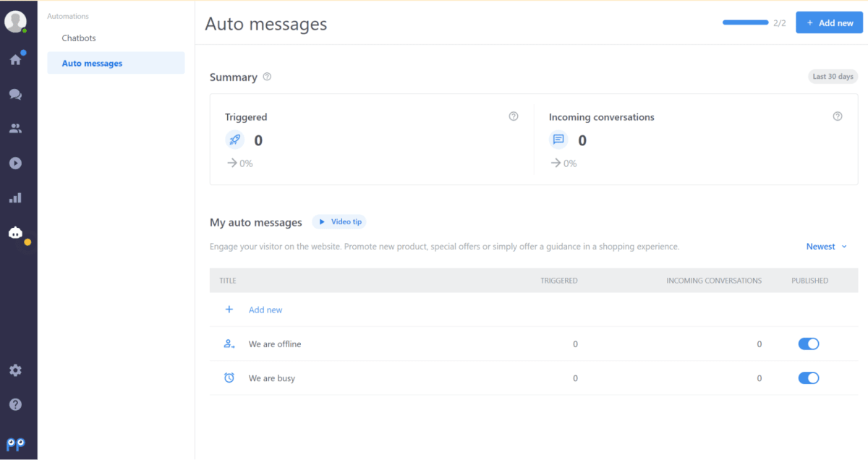Click the Smartsupp logo at sidebar bottom
The width and height of the screenshot is (868, 460).
click(x=16, y=444)
